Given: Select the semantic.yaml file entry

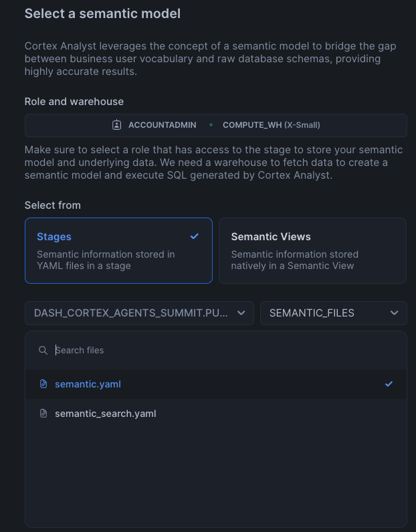Looking at the screenshot, I should (x=216, y=383).
